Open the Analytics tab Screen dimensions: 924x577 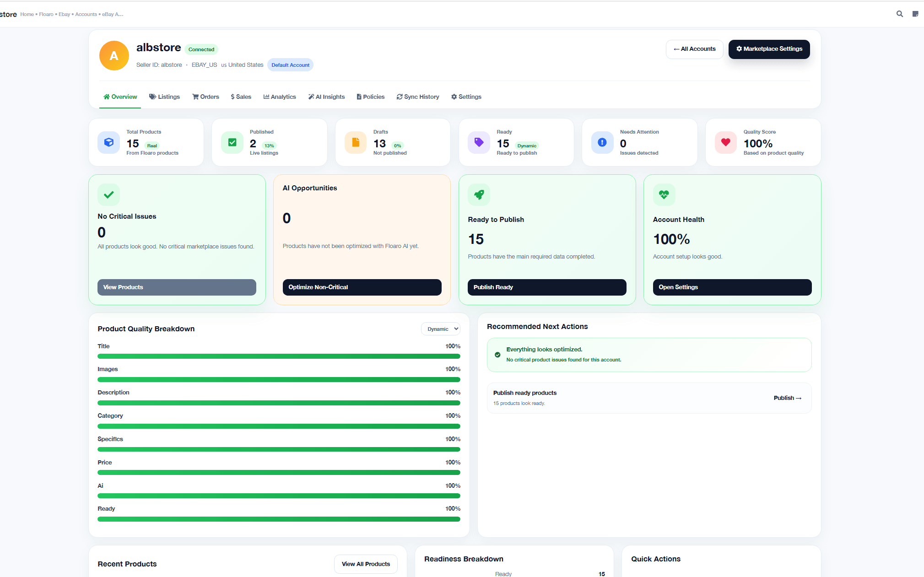[280, 97]
